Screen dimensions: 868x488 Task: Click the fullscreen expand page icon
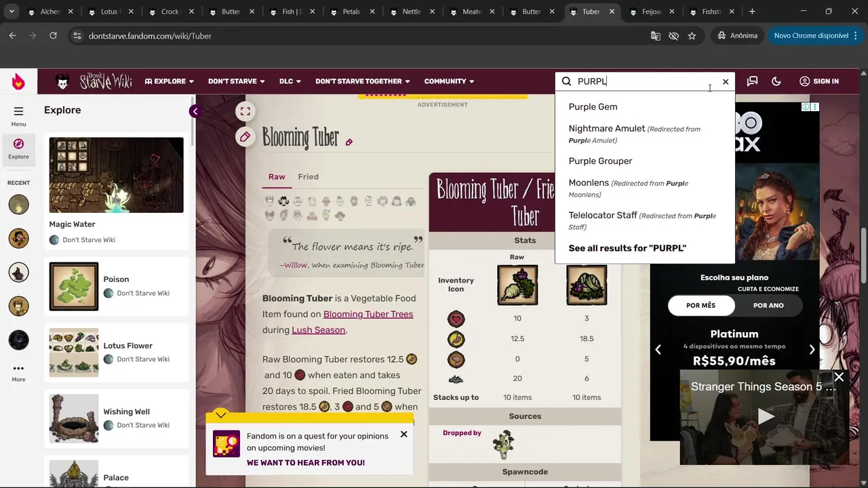tap(245, 112)
